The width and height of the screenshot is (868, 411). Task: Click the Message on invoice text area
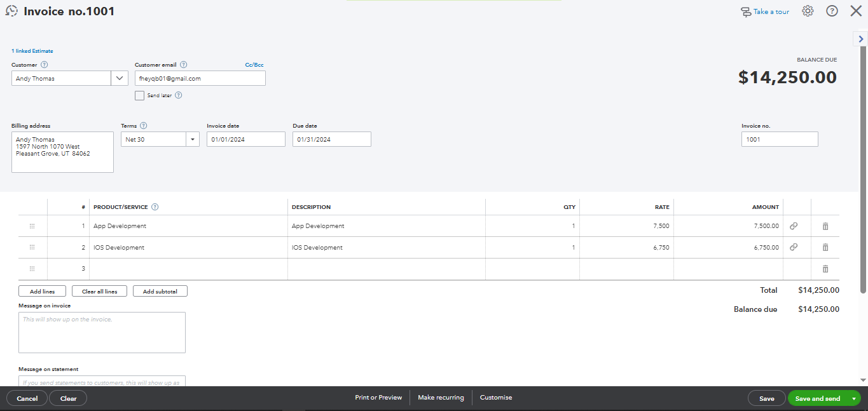pos(102,332)
